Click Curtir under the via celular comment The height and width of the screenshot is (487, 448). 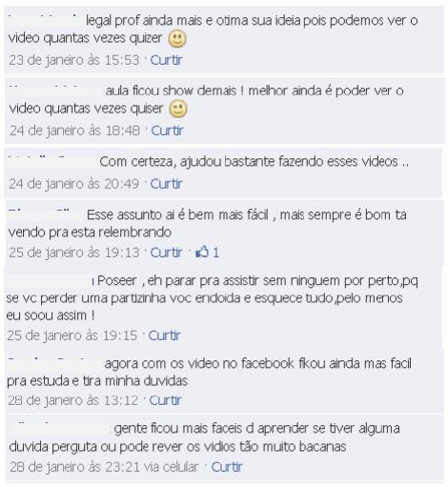tap(227, 467)
